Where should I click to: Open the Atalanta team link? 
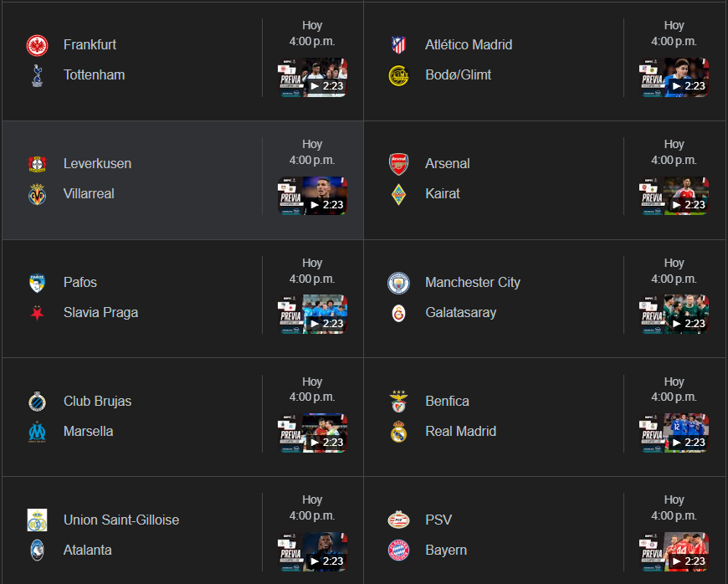[x=88, y=551]
